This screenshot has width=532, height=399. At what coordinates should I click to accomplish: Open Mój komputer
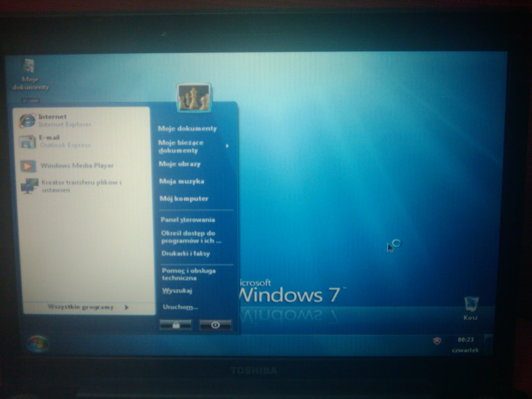(x=184, y=199)
